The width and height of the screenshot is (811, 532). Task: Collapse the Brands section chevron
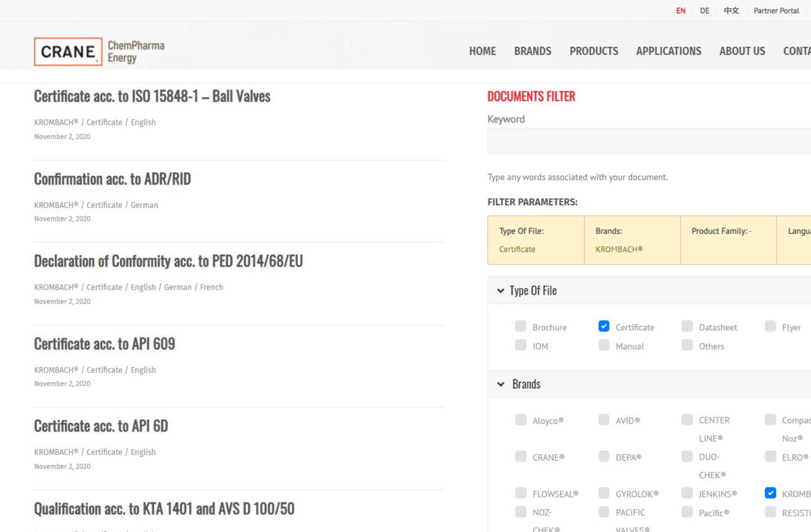[x=501, y=385]
